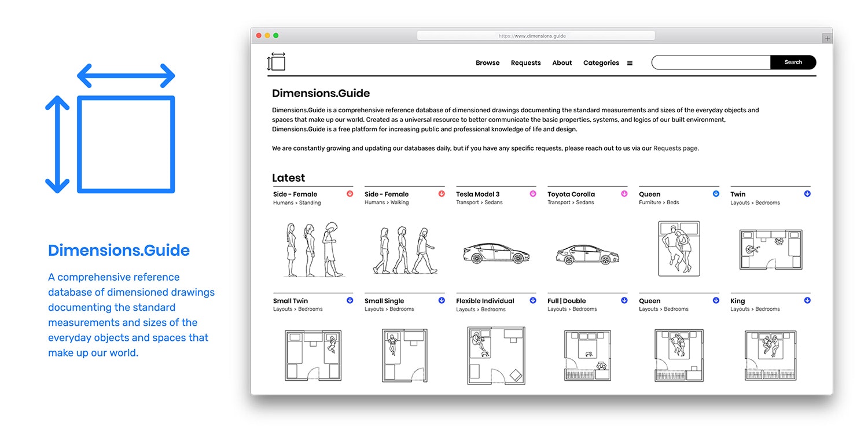Screen dimensions: 868x434
Task: Click the search input field
Action: pos(710,62)
